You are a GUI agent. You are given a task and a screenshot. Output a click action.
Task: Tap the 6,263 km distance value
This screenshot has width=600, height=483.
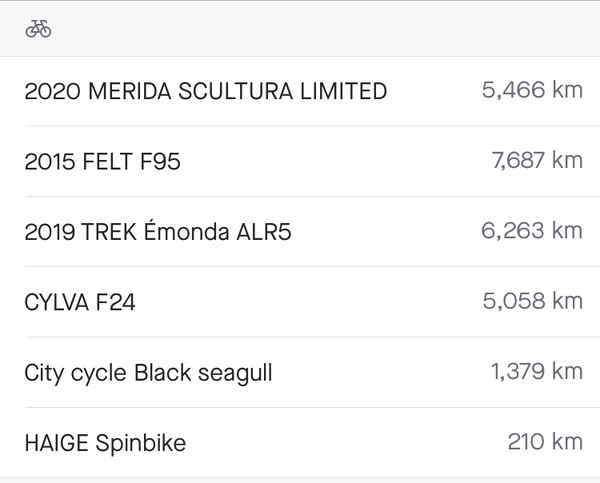click(x=531, y=232)
